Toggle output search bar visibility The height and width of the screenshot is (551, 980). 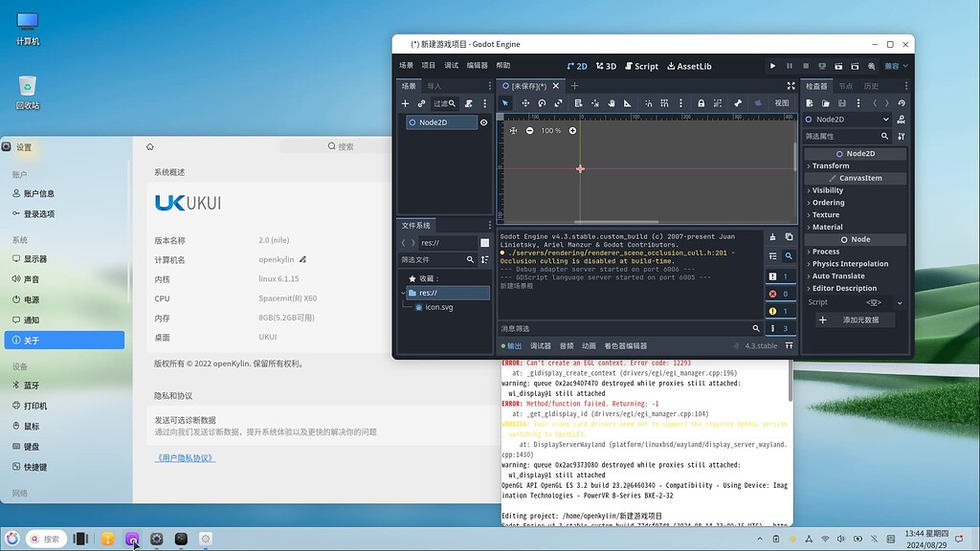tap(789, 256)
